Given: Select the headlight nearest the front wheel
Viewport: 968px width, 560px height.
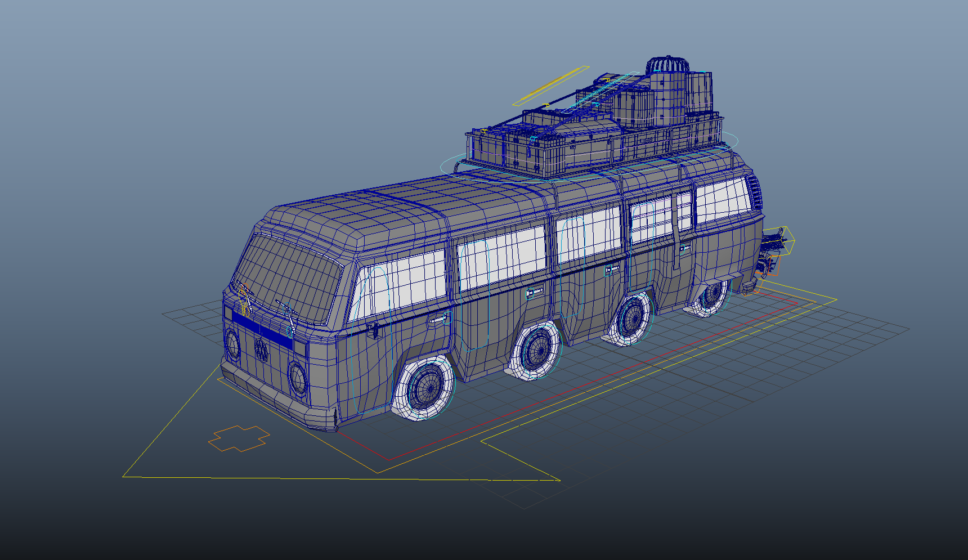Looking at the screenshot, I should 297,378.
